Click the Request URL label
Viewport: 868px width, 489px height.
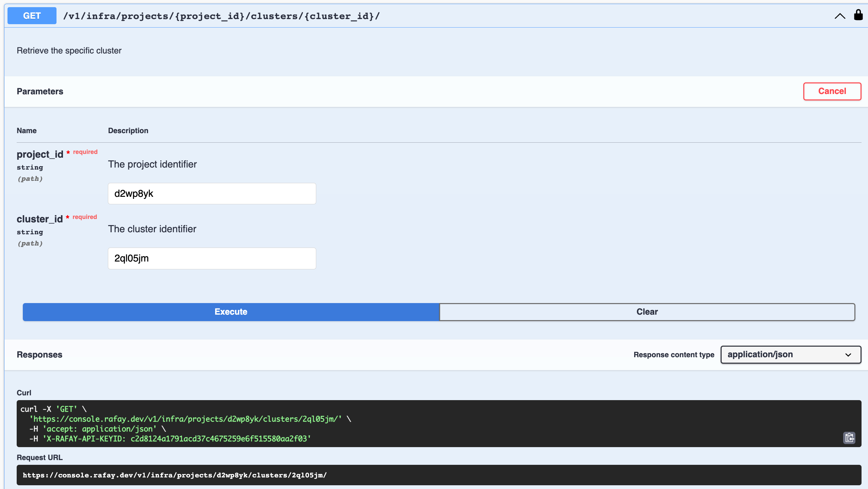click(40, 458)
